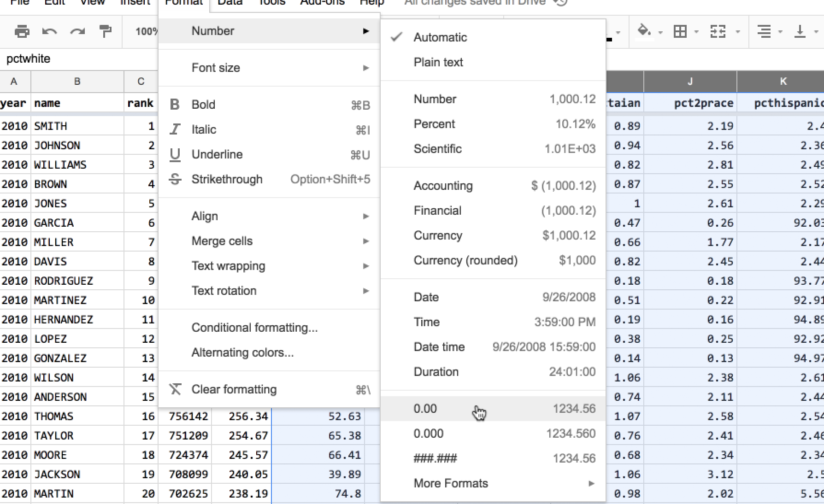Click the Clear formatting icon
The image size is (824, 504).
(175, 389)
